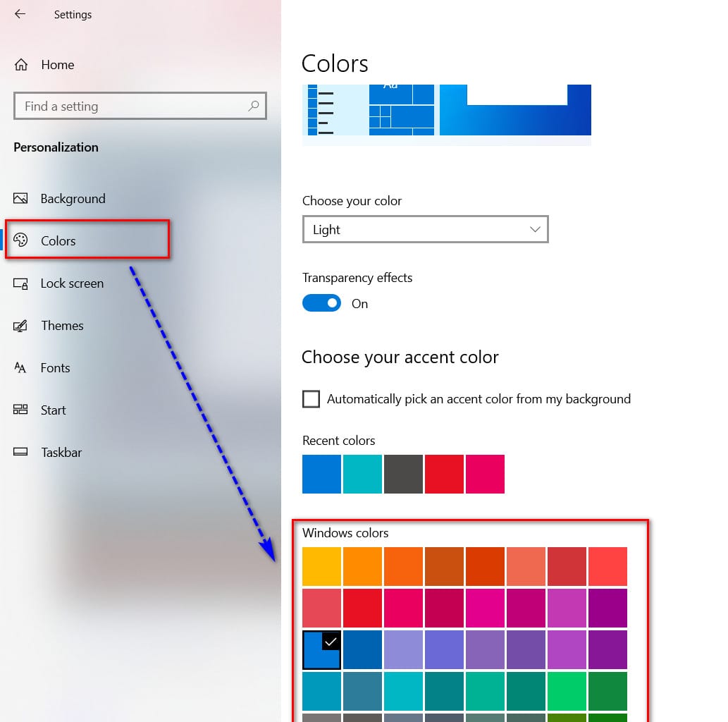Open the Choose your color dropdown

coord(425,229)
